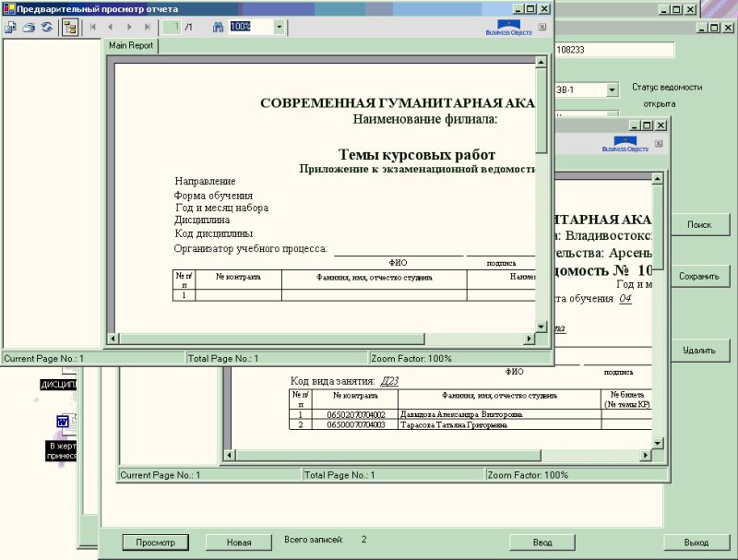Click the page number field in toolbar
This screenshot has height=560, width=738.
172,27
